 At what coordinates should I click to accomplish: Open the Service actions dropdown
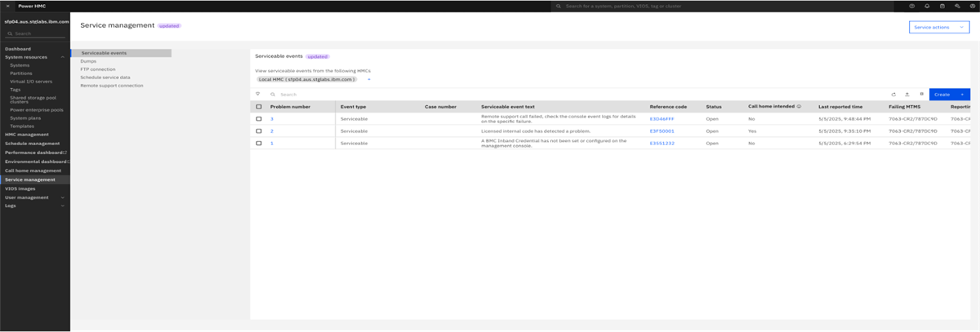pos(938,27)
